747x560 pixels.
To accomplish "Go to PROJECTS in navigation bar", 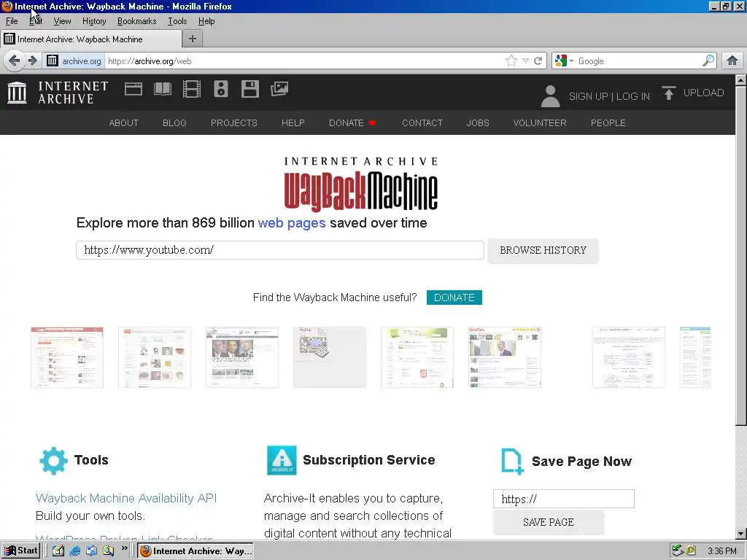I will 234,122.
